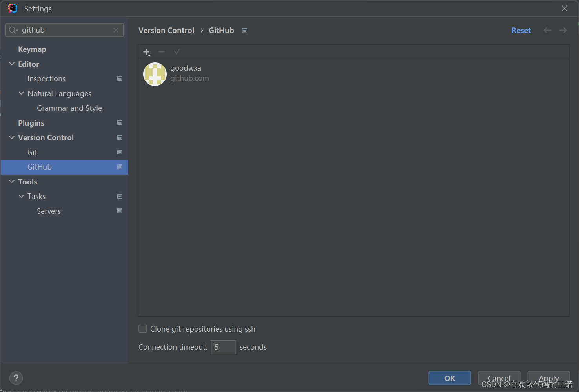The width and height of the screenshot is (579, 392).
Task: Open the Git settings page
Action: pyautogui.click(x=32, y=152)
